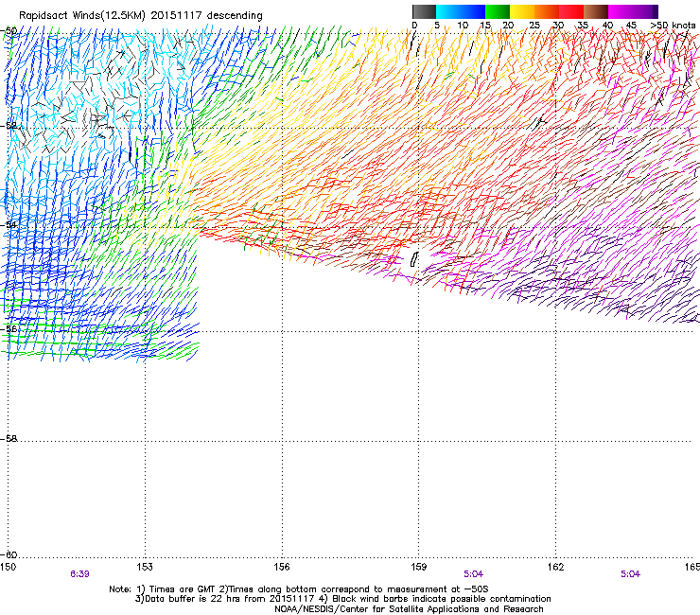Image resolution: width=700 pixels, height=615 pixels.
Task: Click the 150 longitude axis label
Action: pos(9,567)
